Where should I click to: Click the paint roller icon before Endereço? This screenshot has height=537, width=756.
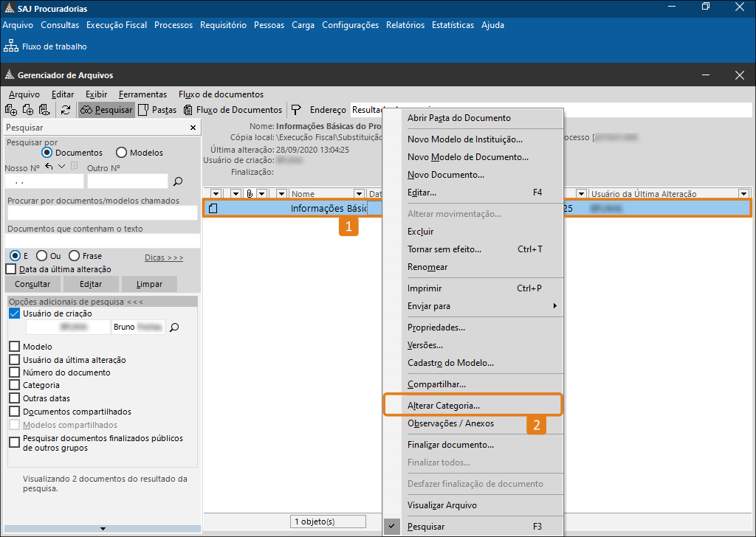click(x=296, y=110)
